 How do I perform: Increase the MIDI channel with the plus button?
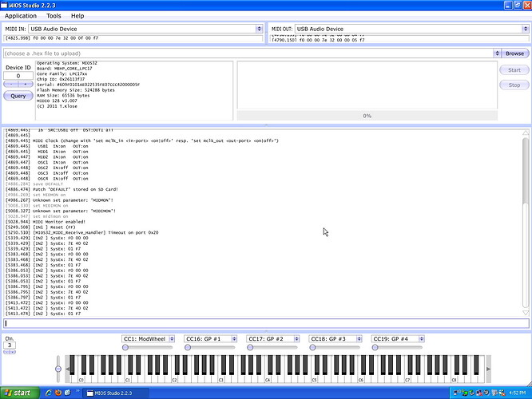[13, 352]
